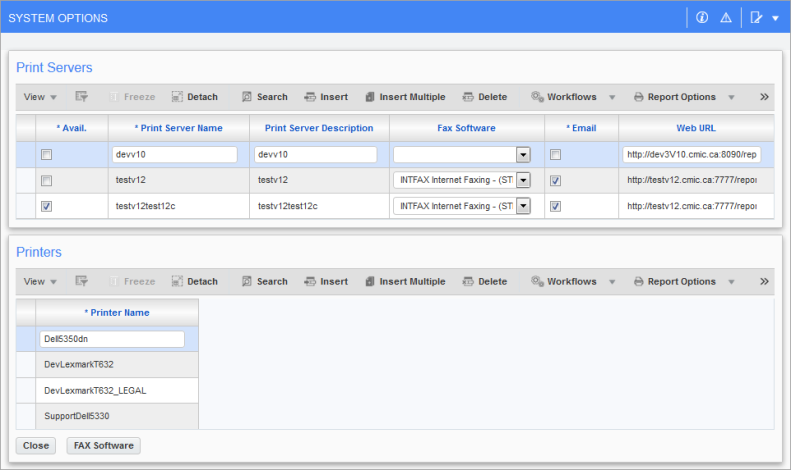
Task: Click Freeze in Print Servers toolbar
Action: [133, 97]
